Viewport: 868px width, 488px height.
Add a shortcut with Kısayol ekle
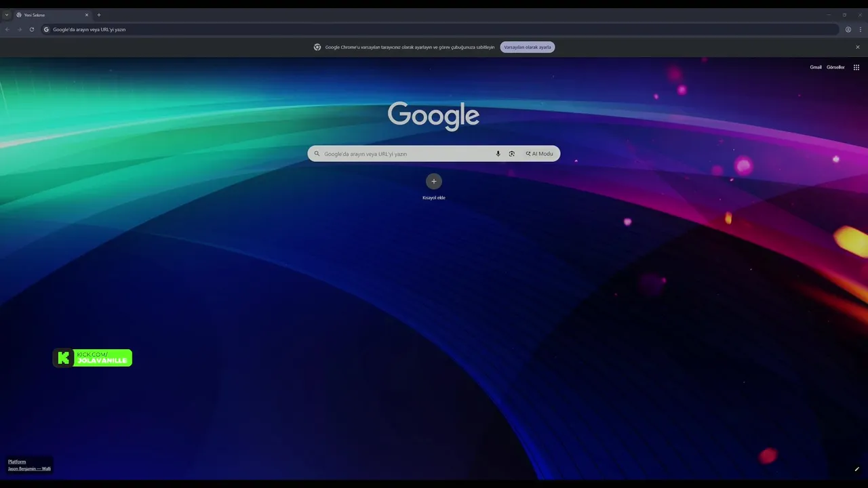tap(434, 186)
